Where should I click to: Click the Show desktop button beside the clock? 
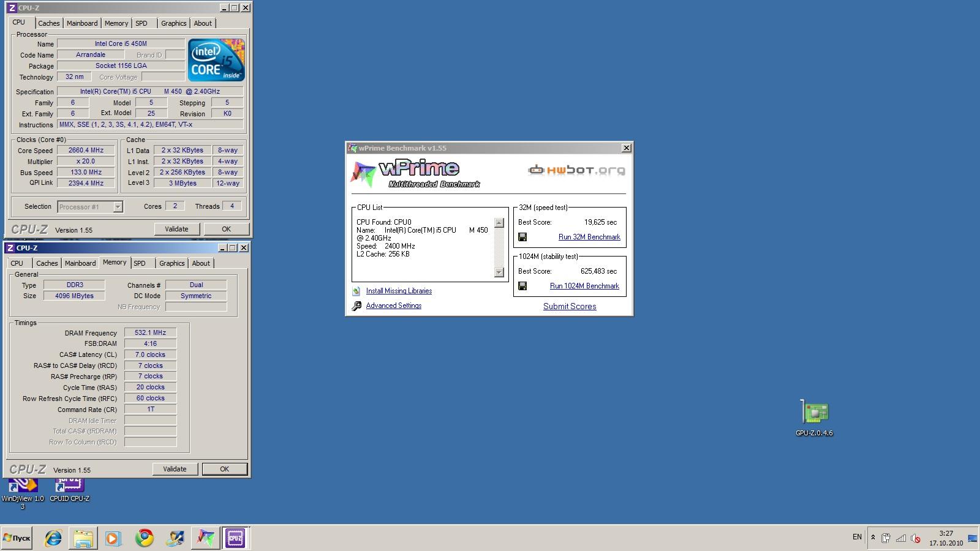(x=973, y=538)
